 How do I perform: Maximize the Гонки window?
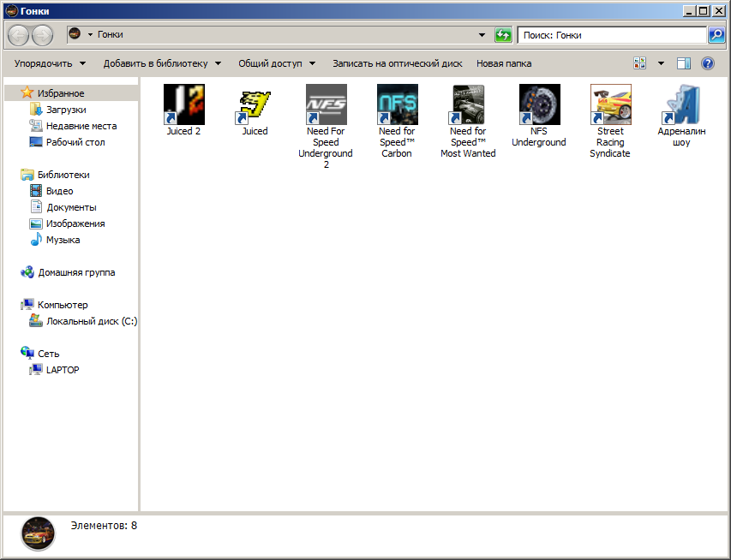(704, 11)
